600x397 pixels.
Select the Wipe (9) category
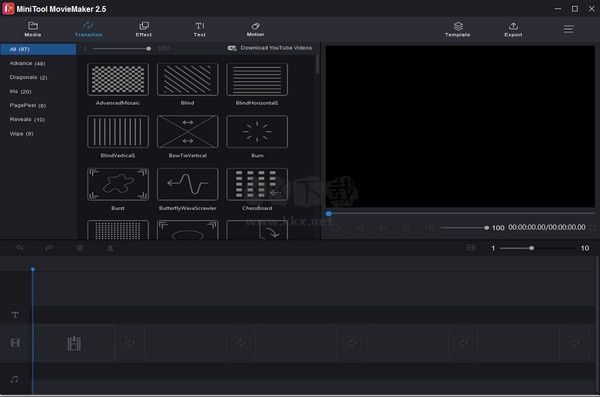click(x=21, y=134)
